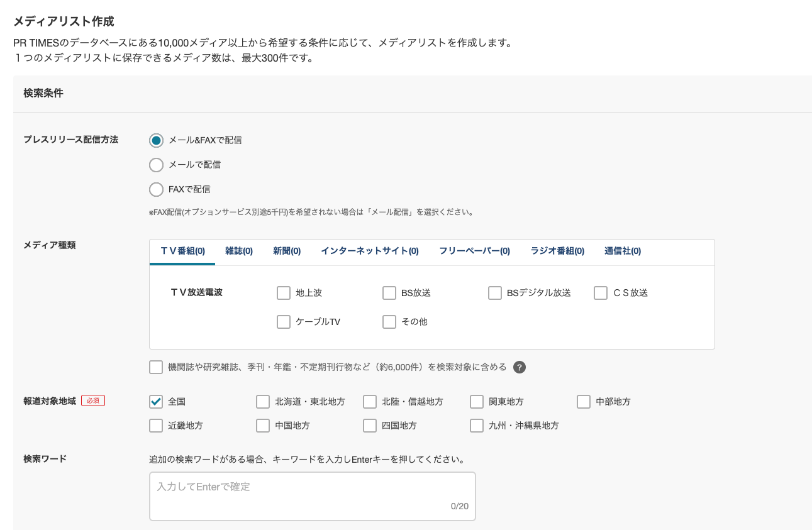
Task: Check the ＣＳ放送 checkbox
Action: click(x=601, y=293)
